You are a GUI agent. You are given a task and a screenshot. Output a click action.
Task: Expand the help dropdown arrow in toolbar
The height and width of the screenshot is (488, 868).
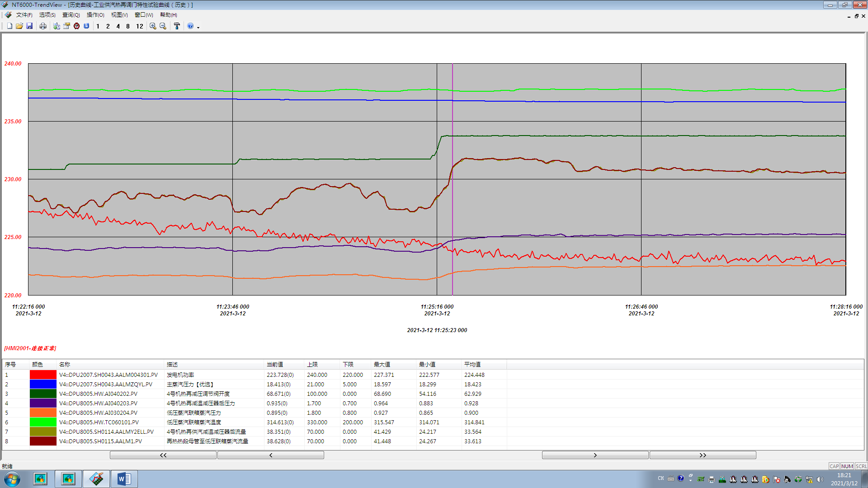tap(198, 27)
